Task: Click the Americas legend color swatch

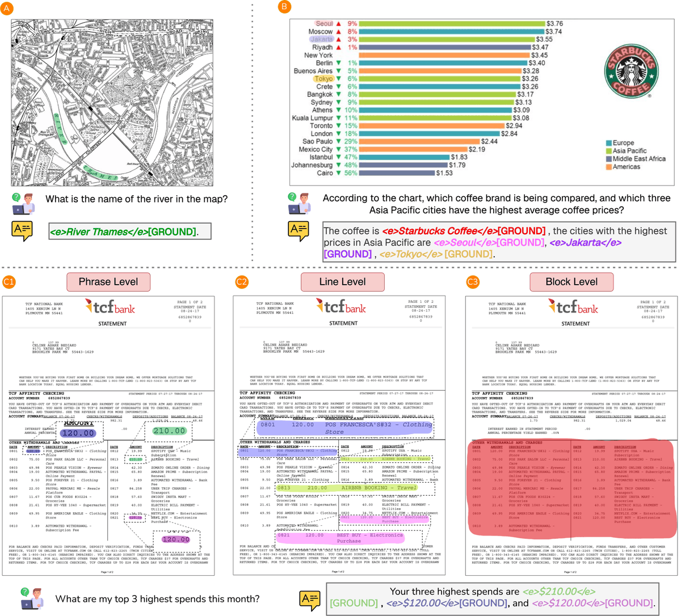Action: tap(609, 167)
